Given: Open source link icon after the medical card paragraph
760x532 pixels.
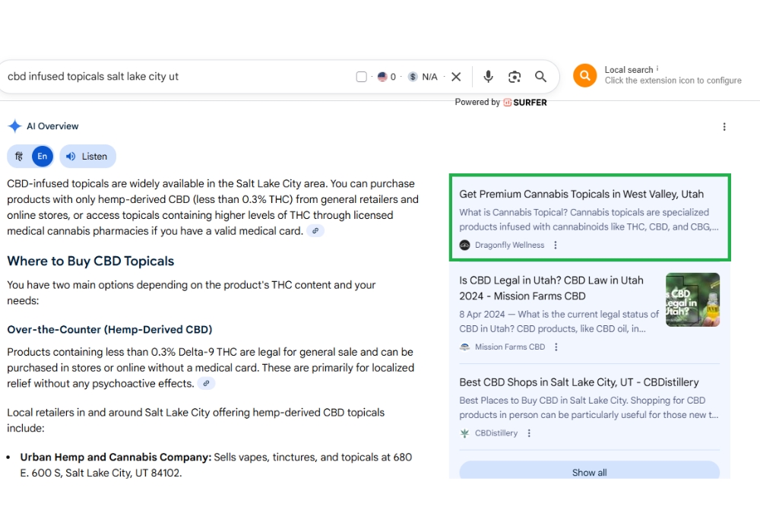Looking at the screenshot, I should (x=315, y=231).
